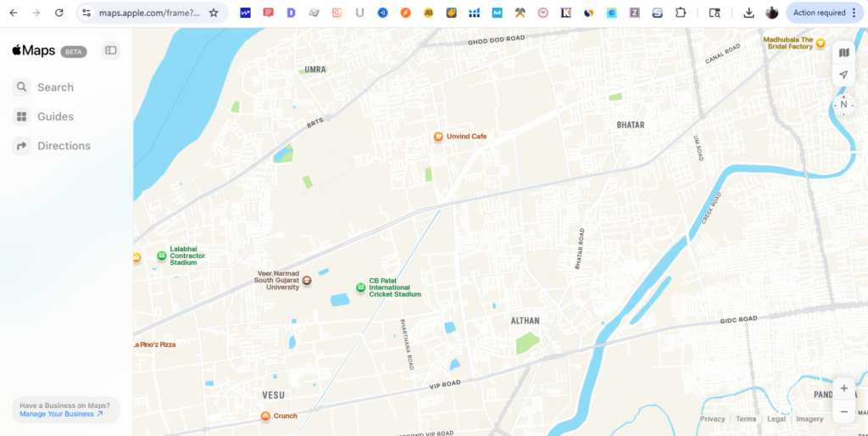The height and width of the screenshot is (436, 868).
Task: Open browser Downloads
Action: click(x=749, y=13)
